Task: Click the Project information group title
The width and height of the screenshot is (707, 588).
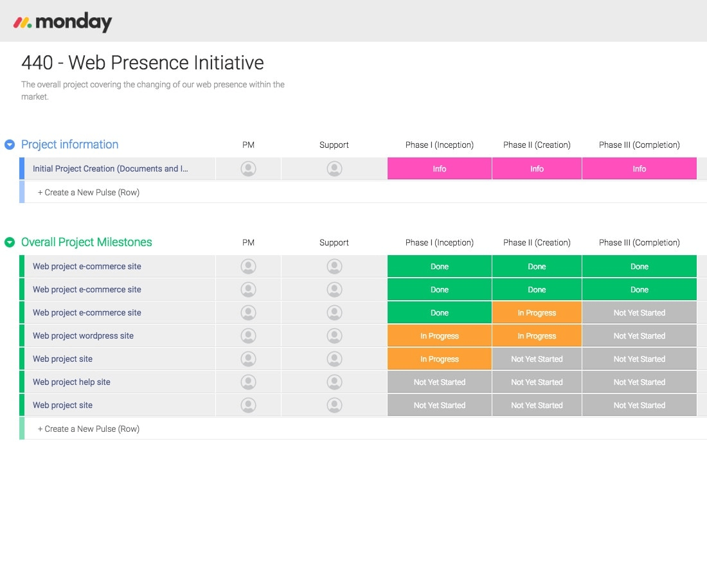Action: [69, 145]
